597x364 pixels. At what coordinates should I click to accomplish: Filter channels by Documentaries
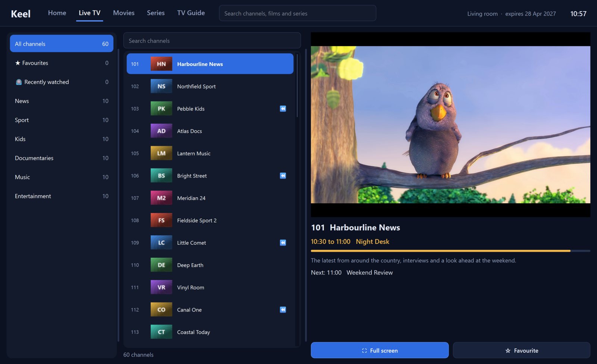[x=62, y=158]
